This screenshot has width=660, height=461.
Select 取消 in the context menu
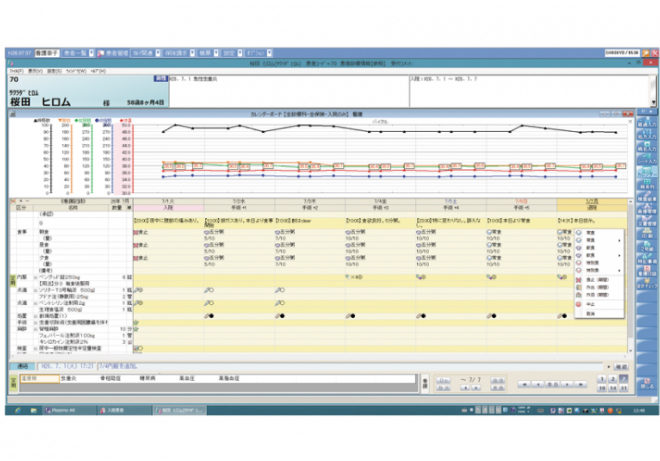coord(599,314)
